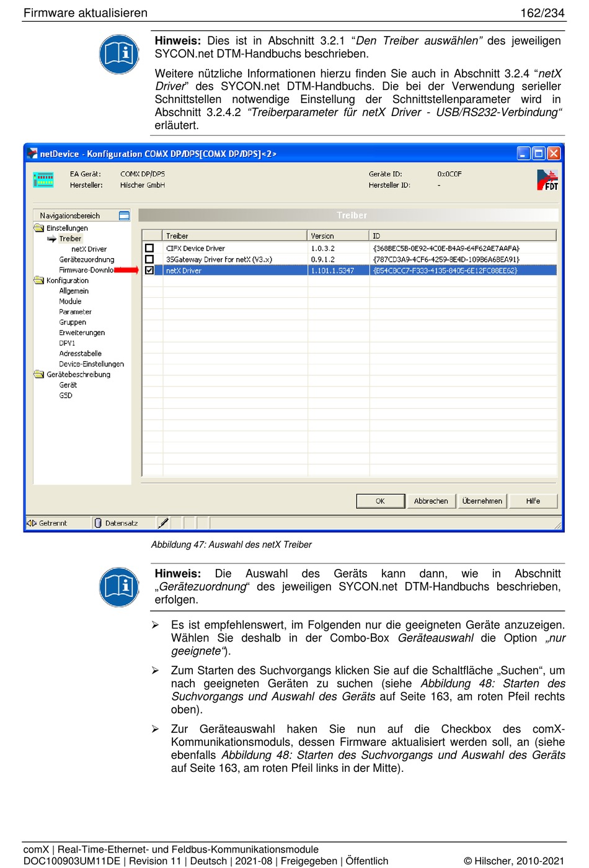Click Hersteller value Hilscher GmbH
Image resolution: width=589 pixels, height=868 pixels.
[143, 185]
